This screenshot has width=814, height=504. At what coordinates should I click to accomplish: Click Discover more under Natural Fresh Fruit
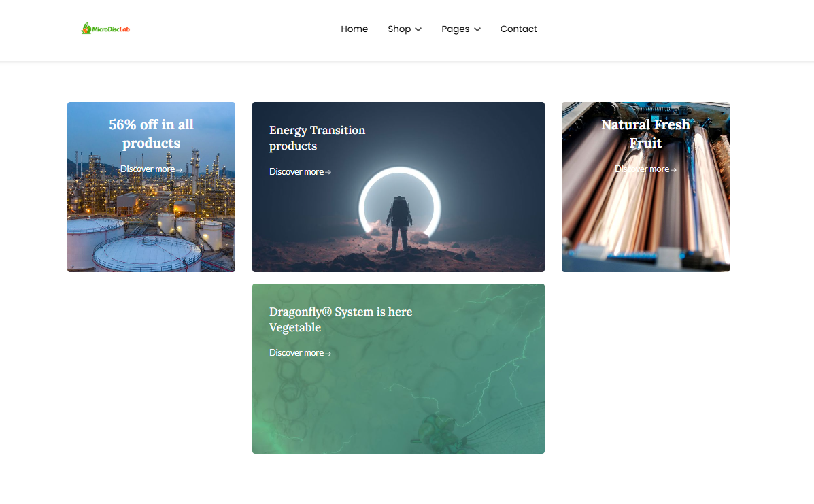point(645,169)
